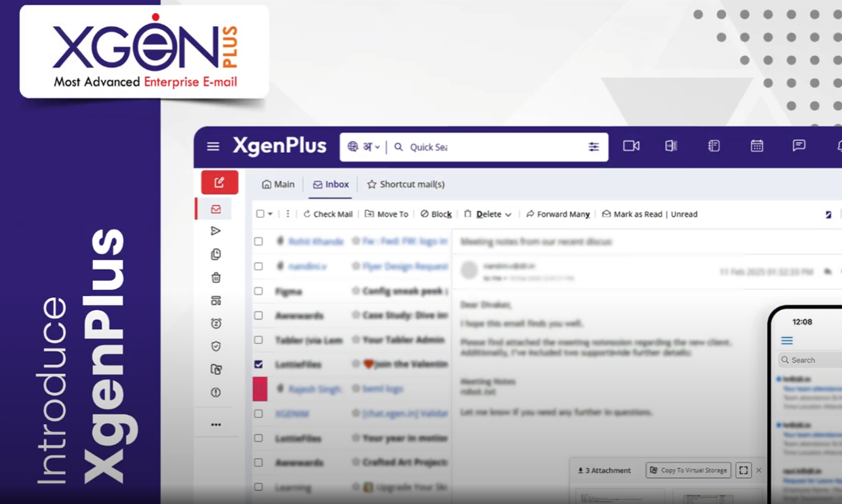Check the select-all checkbox in toolbar

260,214
